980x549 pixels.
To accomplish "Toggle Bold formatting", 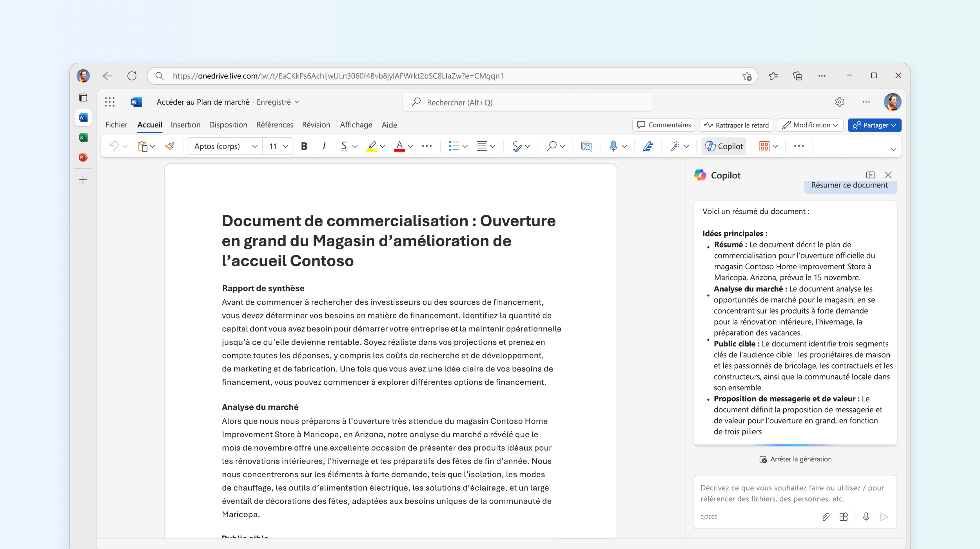I will [x=304, y=146].
